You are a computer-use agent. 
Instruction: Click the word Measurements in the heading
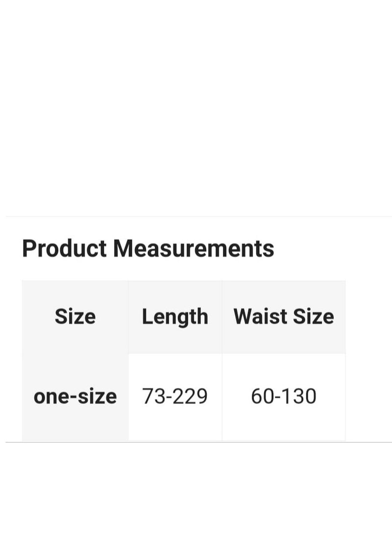(194, 248)
